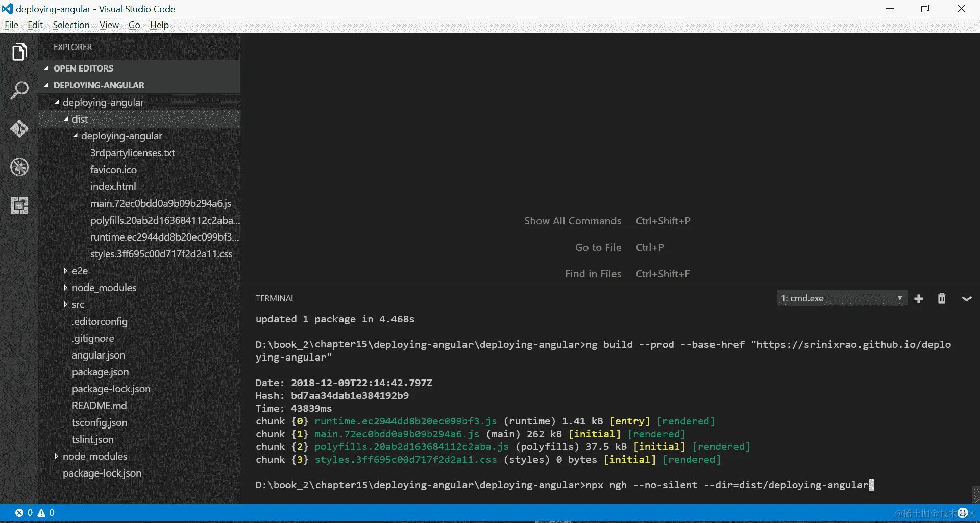The image size is (980, 523).
Task: Collapse the OPEN EDITORS section
Action: coord(46,68)
